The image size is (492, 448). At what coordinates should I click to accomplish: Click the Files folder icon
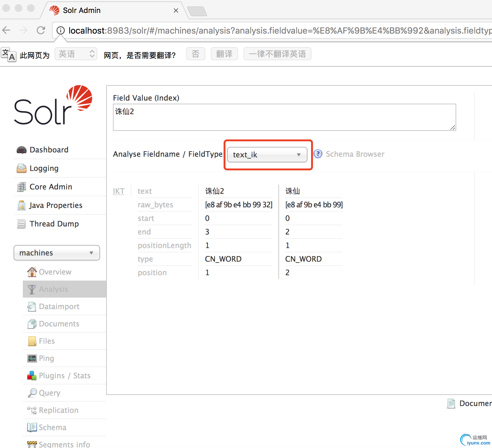tap(32, 341)
